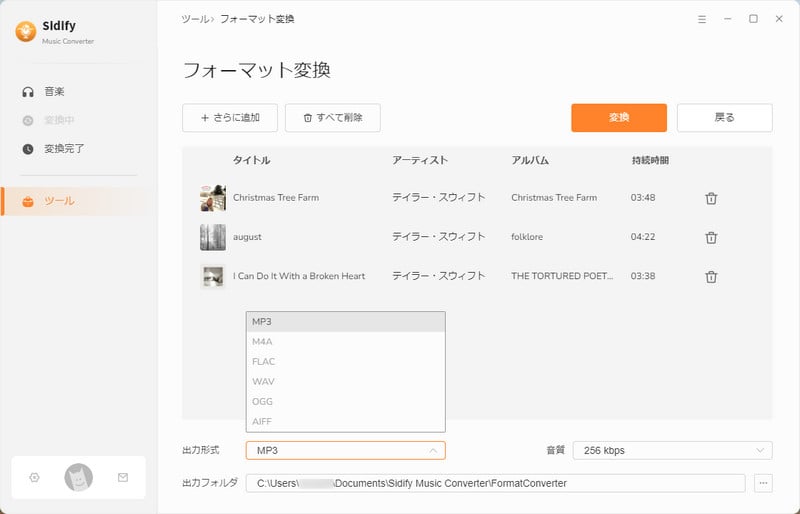The width and height of the screenshot is (800, 514).
Task: Click the artist name in the august row
Action: click(438, 237)
